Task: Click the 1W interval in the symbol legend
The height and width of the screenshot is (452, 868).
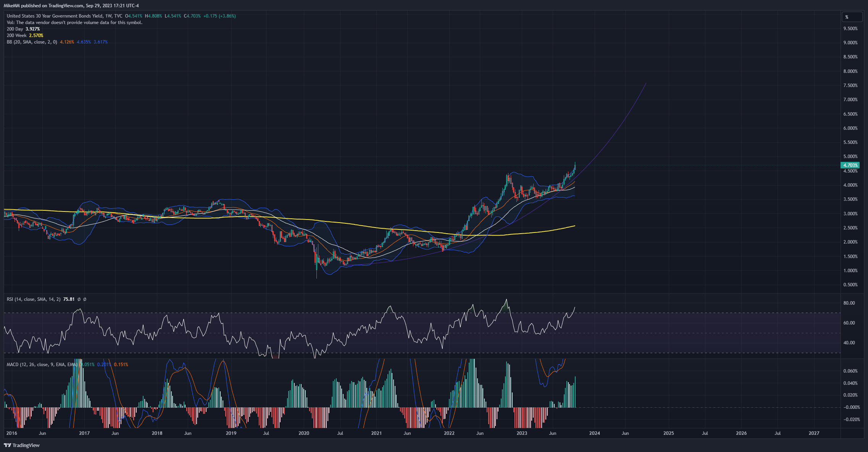Action: point(108,16)
